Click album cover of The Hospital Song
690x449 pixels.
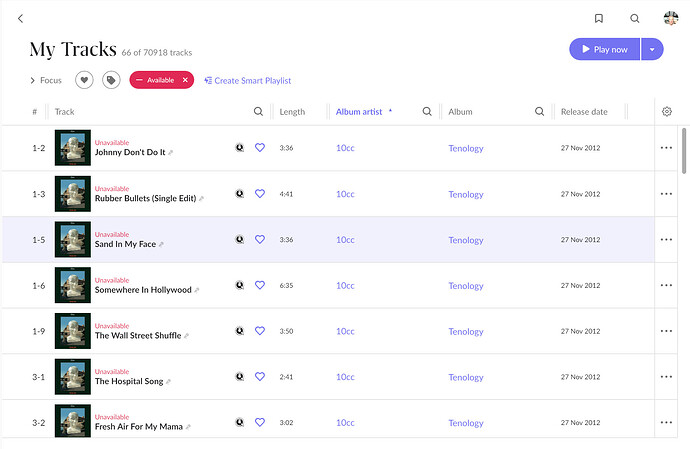pyautogui.click(x=72, y=377)
